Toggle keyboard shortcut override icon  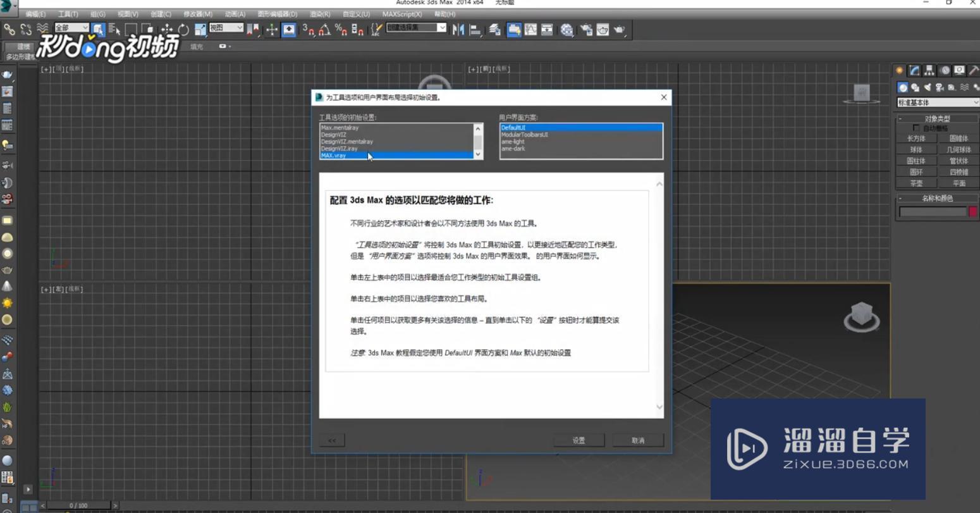289,29
